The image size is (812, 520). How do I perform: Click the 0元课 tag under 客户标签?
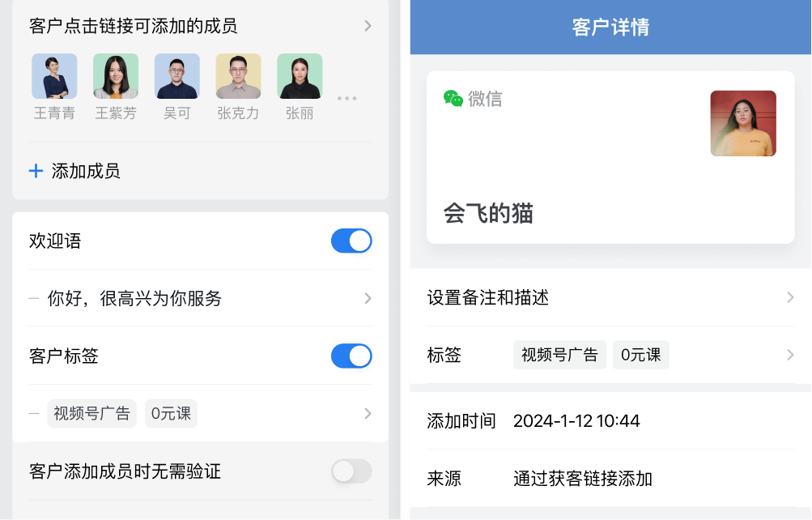(x=171, y=413)
